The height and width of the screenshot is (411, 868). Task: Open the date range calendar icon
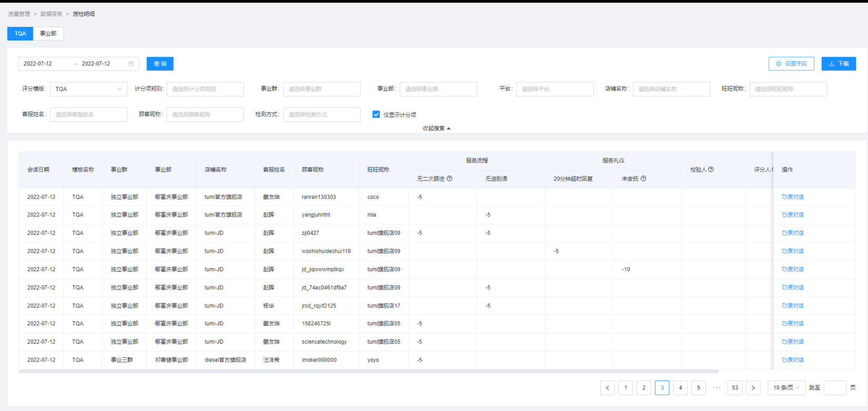click(131, 64)
